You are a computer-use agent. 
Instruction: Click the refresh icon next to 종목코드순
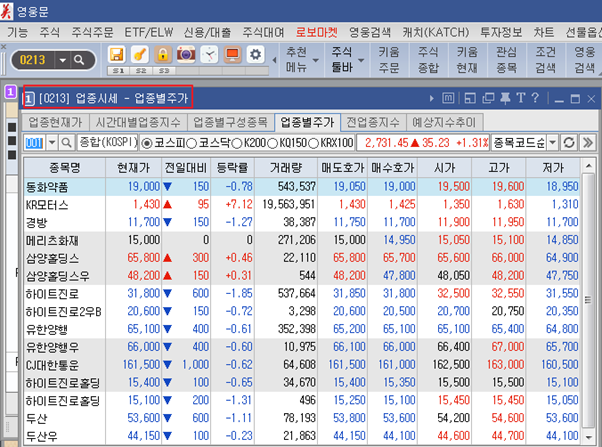[x=569, y=143]
